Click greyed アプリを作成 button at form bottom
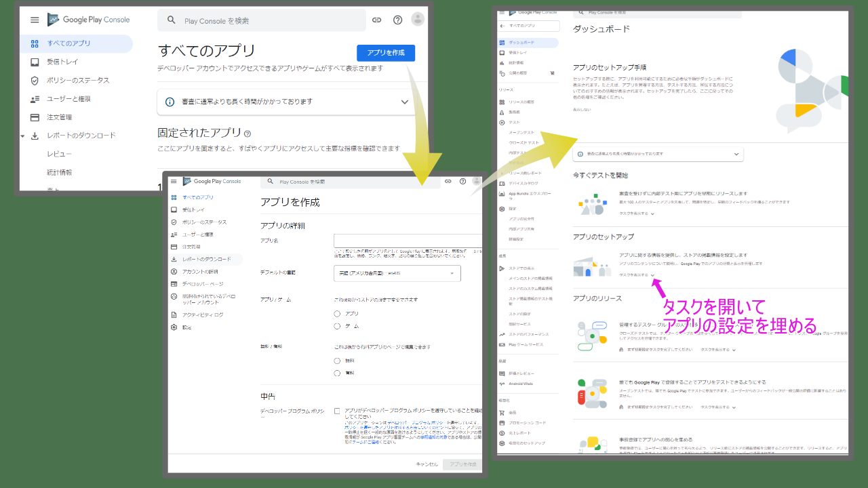The width and height of the screenshot is (868, 488). pyautogui.click(x=462, y=464)
